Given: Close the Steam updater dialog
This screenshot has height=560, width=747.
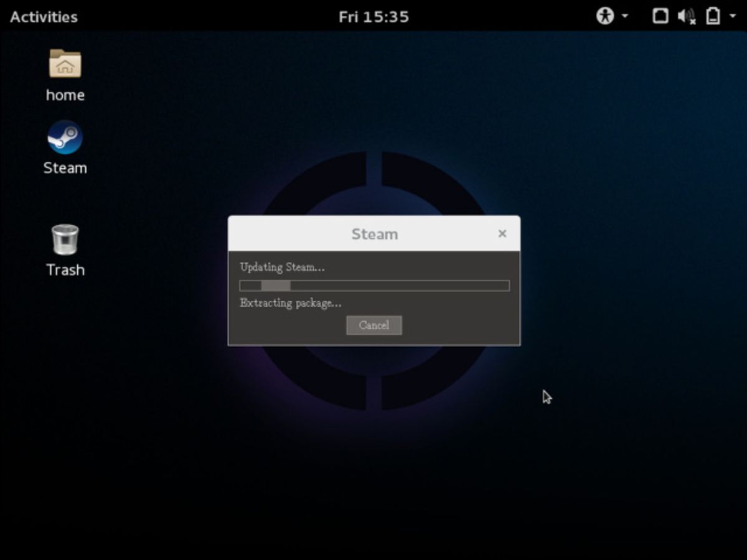Looking at the screenshot, I should click(x=502, y=234).
